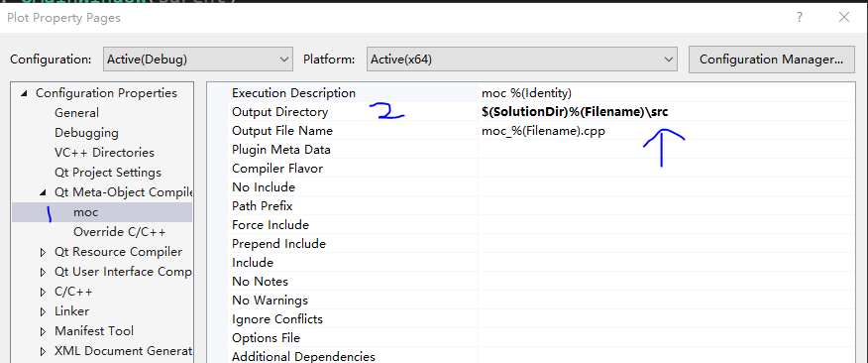Select Qt Resource Compiler label

click(x=118, y=252)
